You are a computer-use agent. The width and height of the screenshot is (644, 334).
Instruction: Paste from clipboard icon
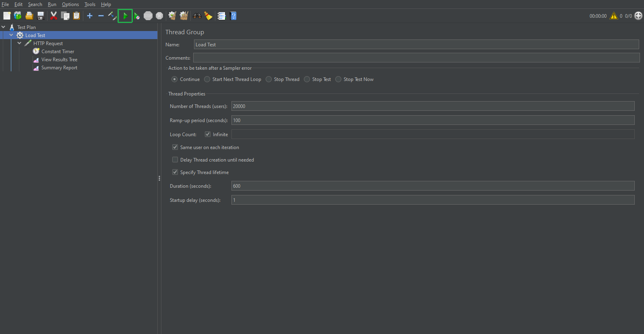tap(76, 16)
